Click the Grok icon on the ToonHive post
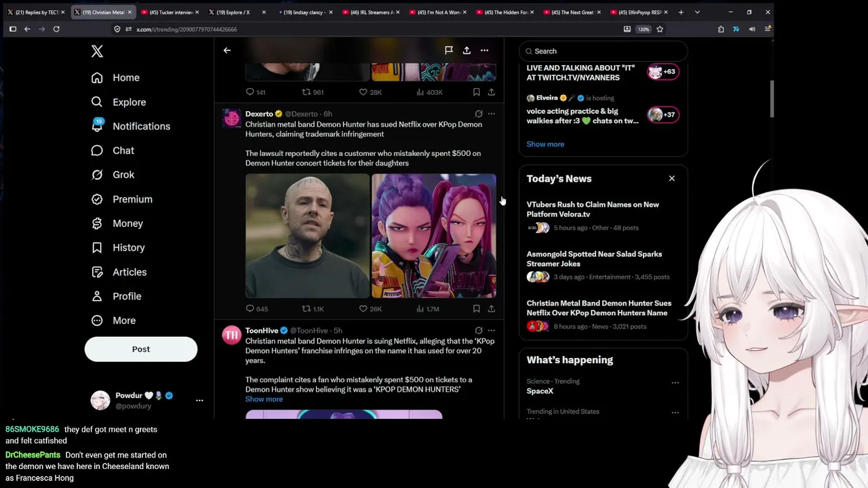 tap(479, 331)
